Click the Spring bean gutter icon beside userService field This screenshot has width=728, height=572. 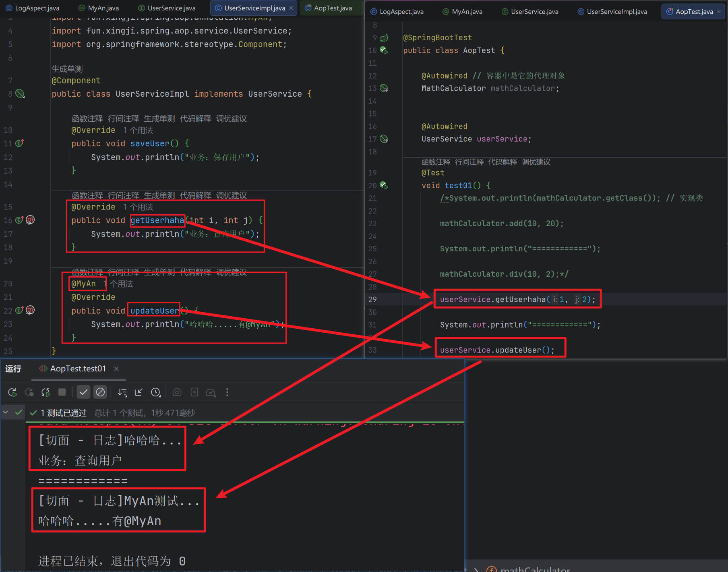pyautogui.click(x=384, y=139)
